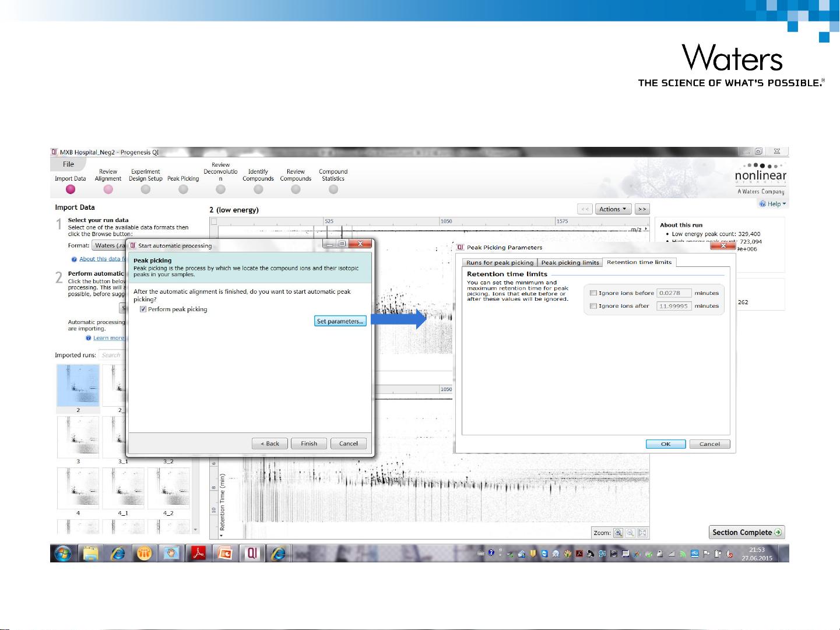Viewport: 840px width, 630px height.
Task: Click Finish in automatic processing dialog
Action: point(308,444)
